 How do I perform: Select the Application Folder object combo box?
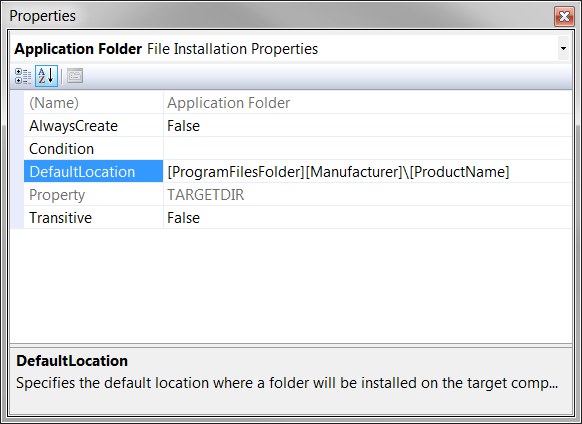(x=291, y=49)
